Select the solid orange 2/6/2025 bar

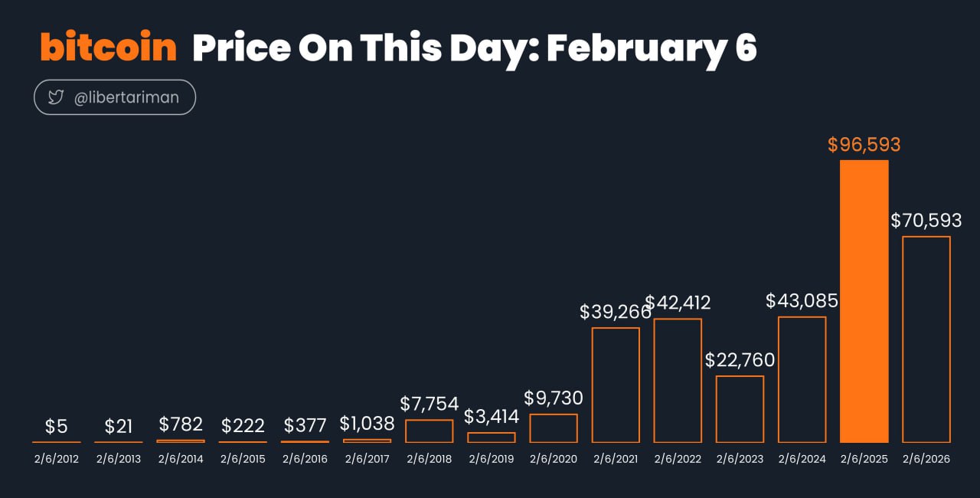click(x=864, y=301)
